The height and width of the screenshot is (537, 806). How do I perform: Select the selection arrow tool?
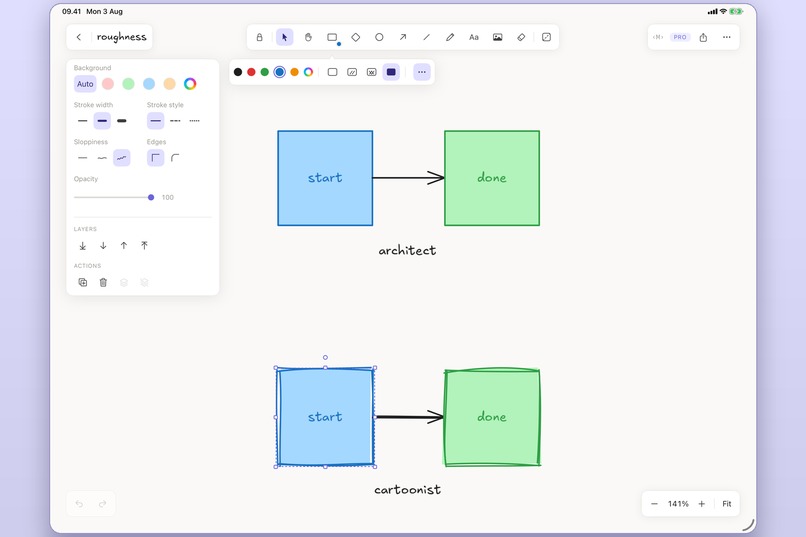(x=284, y=37)
